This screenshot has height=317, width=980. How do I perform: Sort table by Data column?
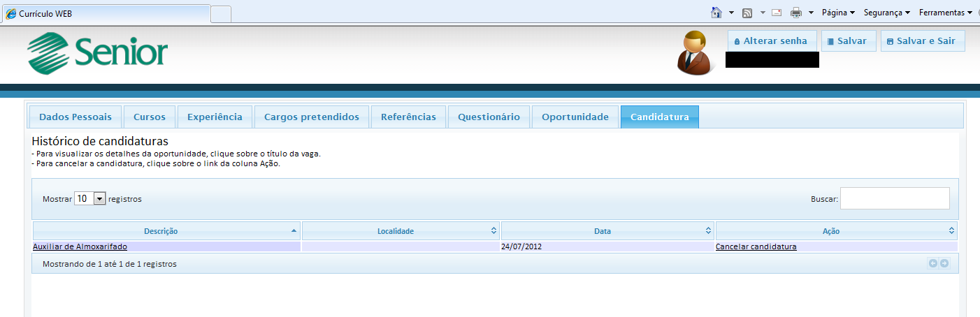pos(607,230)
